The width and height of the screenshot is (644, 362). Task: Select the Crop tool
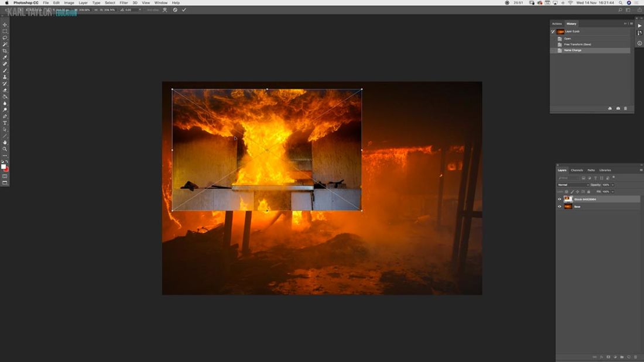[x=4, y=51]
